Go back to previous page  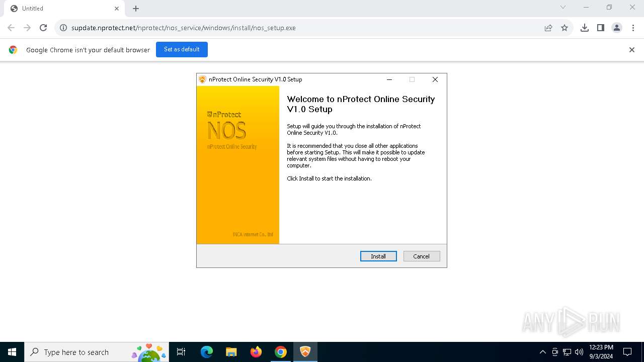click(x=11, y=28)
